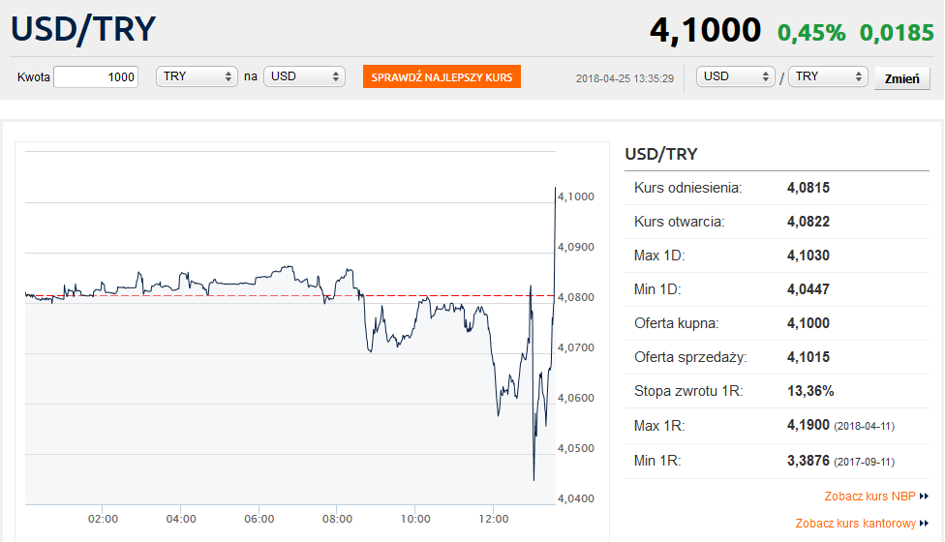945x542 pixels.
Task: Click the Zmień button
Action: click(x=902, y=78)
